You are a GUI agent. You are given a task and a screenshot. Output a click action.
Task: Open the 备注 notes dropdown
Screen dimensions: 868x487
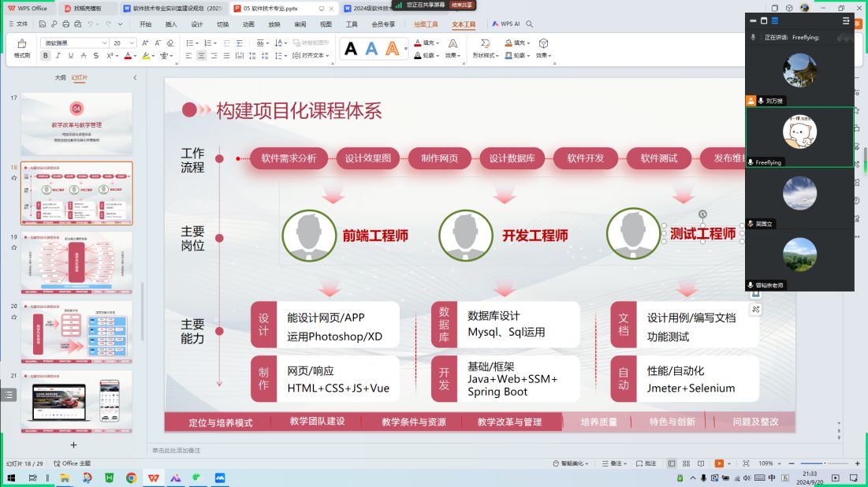(x=614, y=463)
